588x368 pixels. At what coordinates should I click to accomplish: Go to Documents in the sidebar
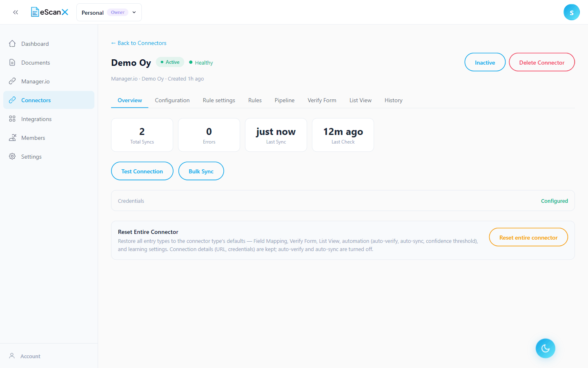click(x=49, y=63)
